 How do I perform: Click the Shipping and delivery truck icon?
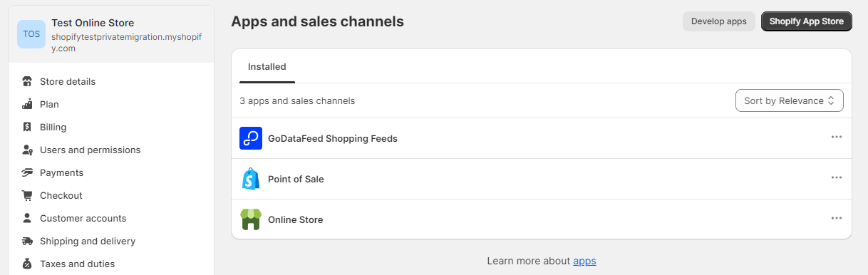pos(28,241)
